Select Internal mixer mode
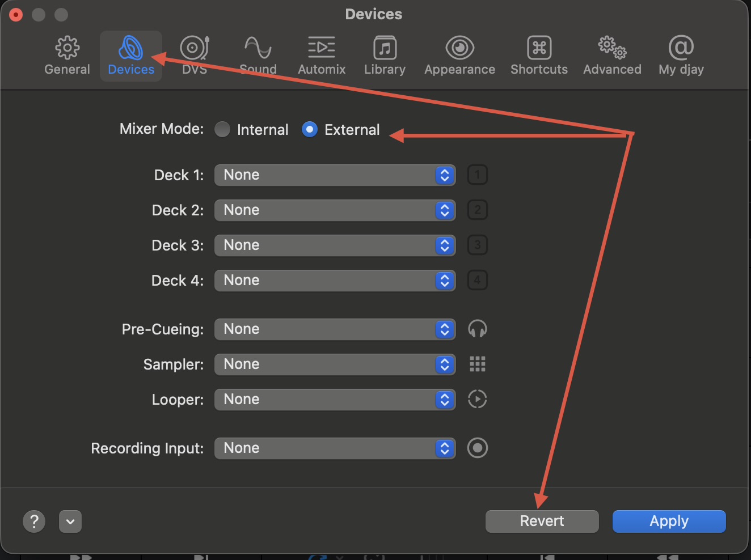Screen dimensions: 751x560 [222, 130]
